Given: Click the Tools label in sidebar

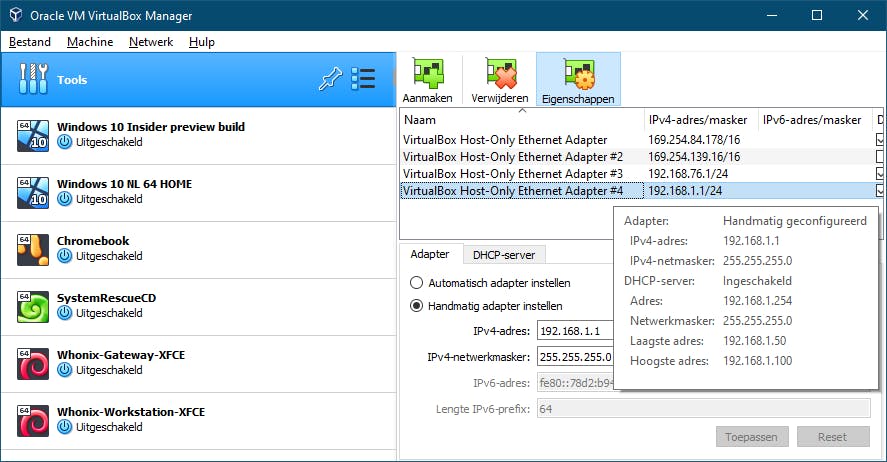Looking at the screenshot, I should pos(72,80).
